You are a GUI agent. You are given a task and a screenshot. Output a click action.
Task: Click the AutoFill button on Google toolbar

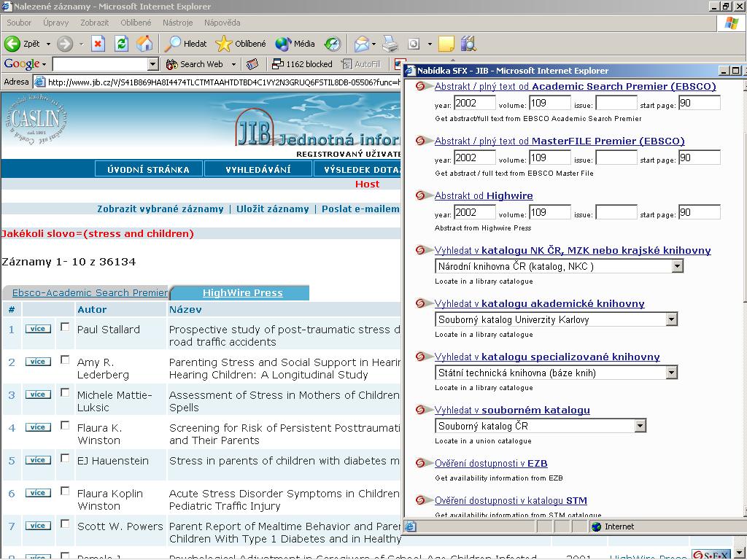[362, 64]
